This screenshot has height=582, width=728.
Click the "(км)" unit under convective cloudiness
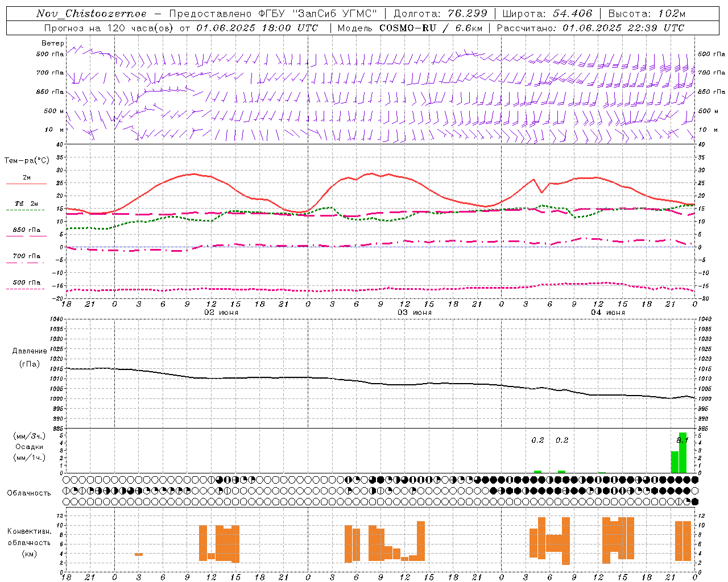29,554
